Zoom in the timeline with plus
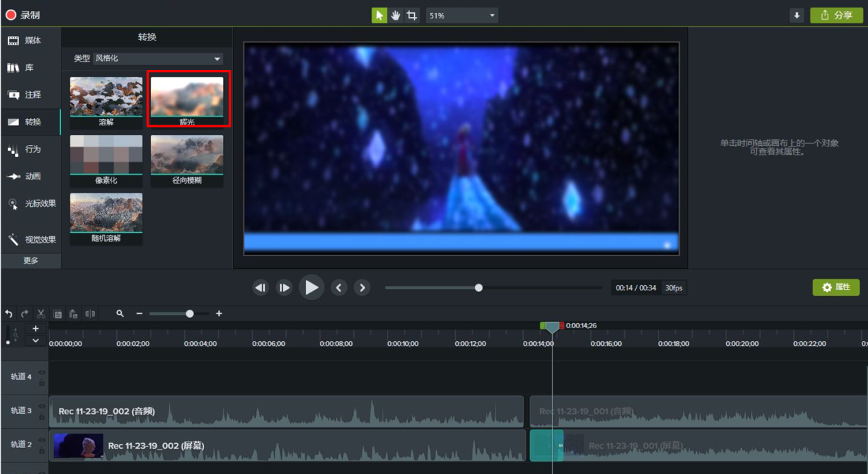Screen dimensions: 868x474 pos(219,314)
